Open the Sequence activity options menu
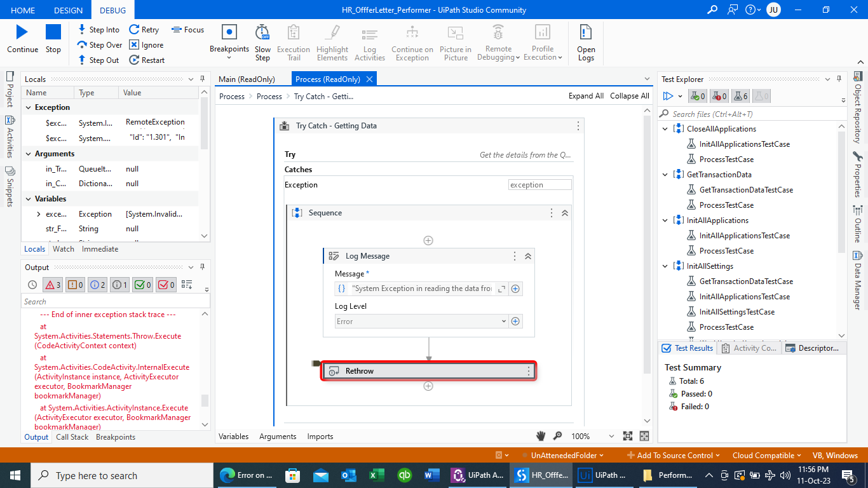 552,213
